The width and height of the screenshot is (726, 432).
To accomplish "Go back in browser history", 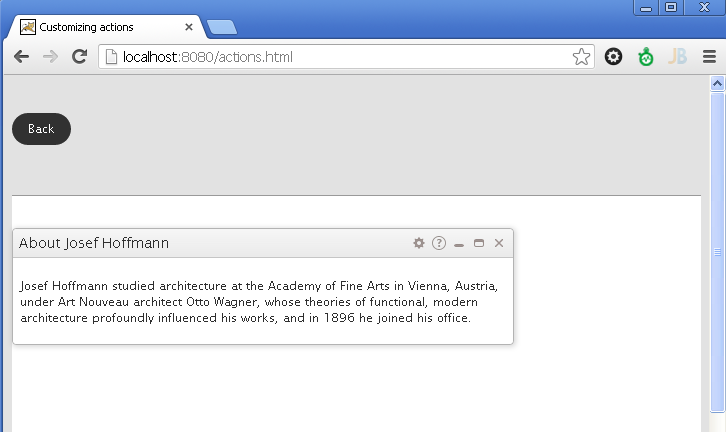I will click(x=21, y=57).
